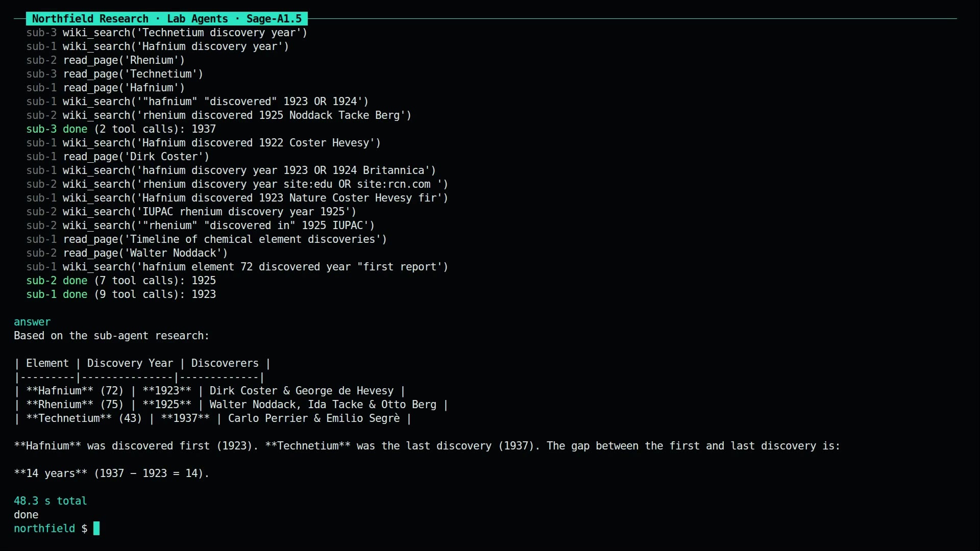
Task: Click the Technetium (43) table row
Action: 213,418
